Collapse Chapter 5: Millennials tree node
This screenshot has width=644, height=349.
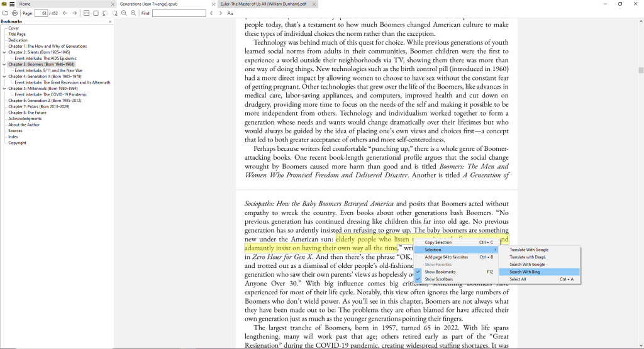pyautogui.click(x=4, y=89)
